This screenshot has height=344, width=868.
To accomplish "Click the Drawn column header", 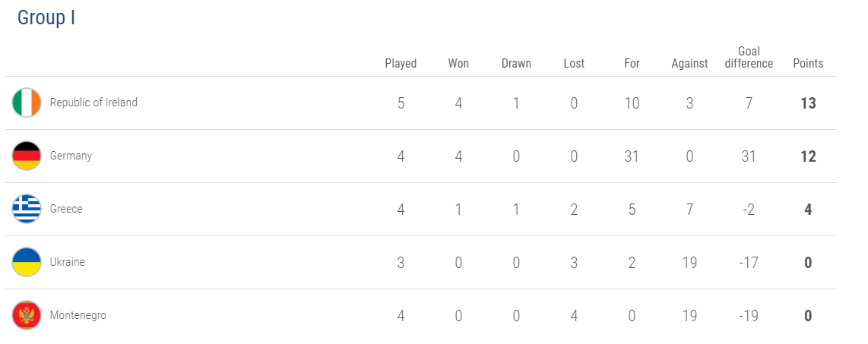I will [516, 64].
